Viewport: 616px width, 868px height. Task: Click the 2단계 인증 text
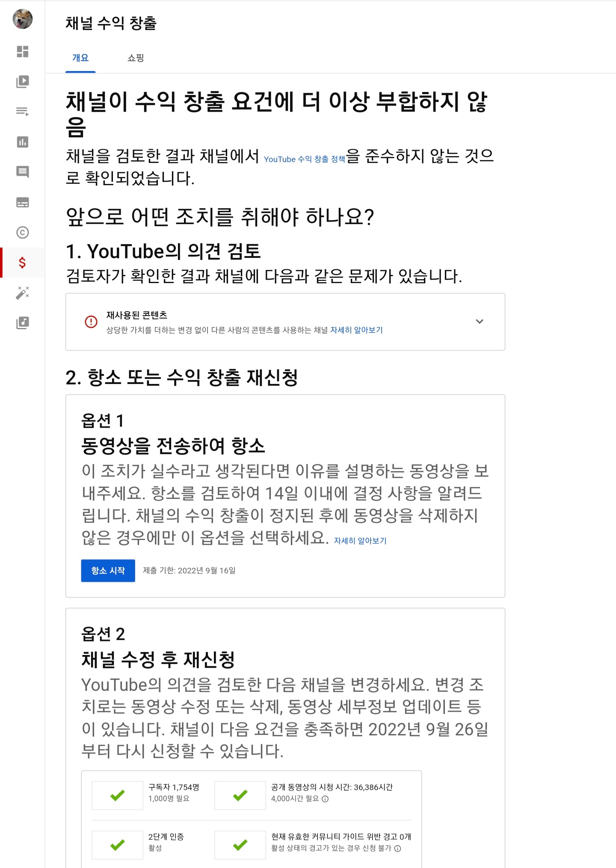pos(166,837)
